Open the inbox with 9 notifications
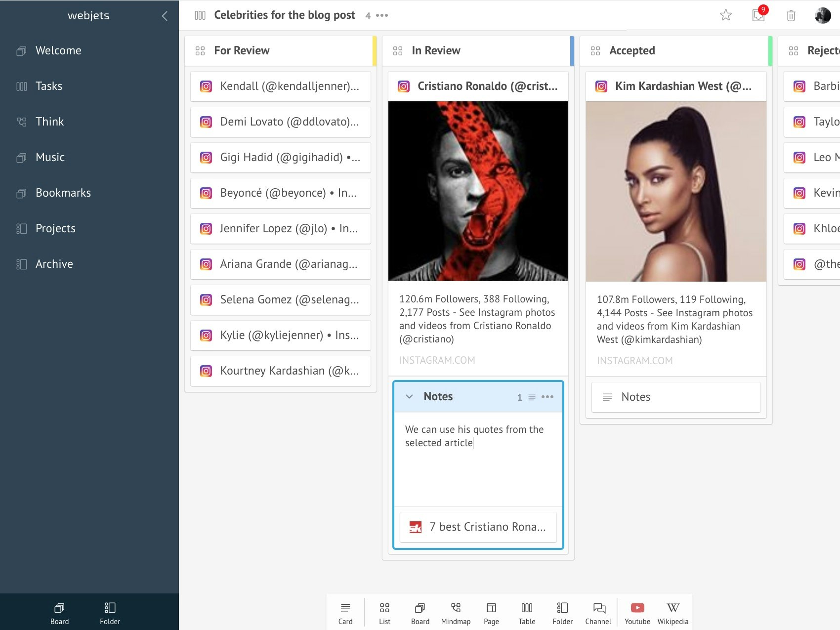Screen dimensions: 840x630 point(759,14)
